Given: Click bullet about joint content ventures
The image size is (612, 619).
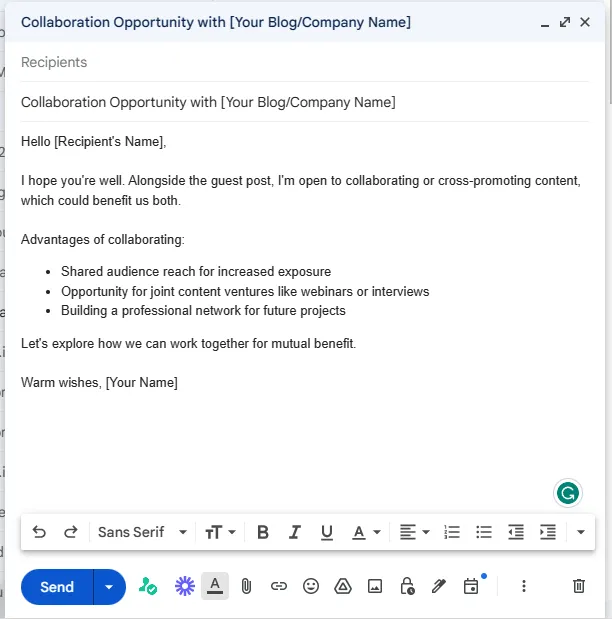Looking at the screenshot, I should point(245,291).
